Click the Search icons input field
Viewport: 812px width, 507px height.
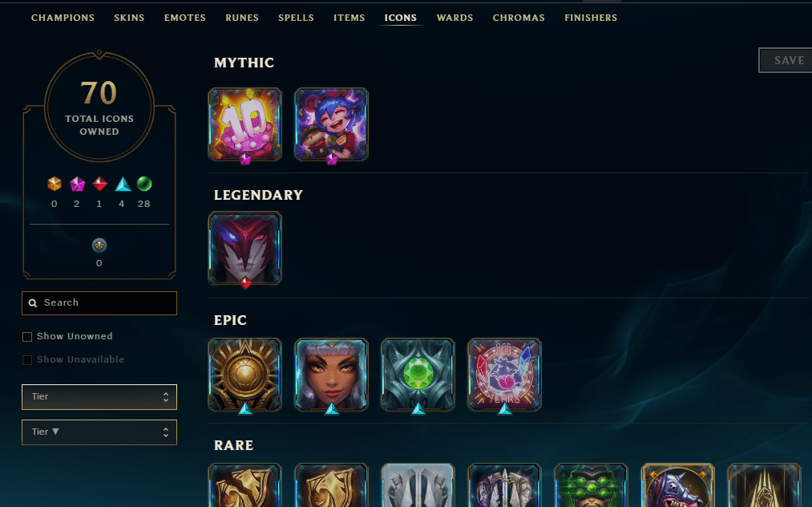[99, 302]
